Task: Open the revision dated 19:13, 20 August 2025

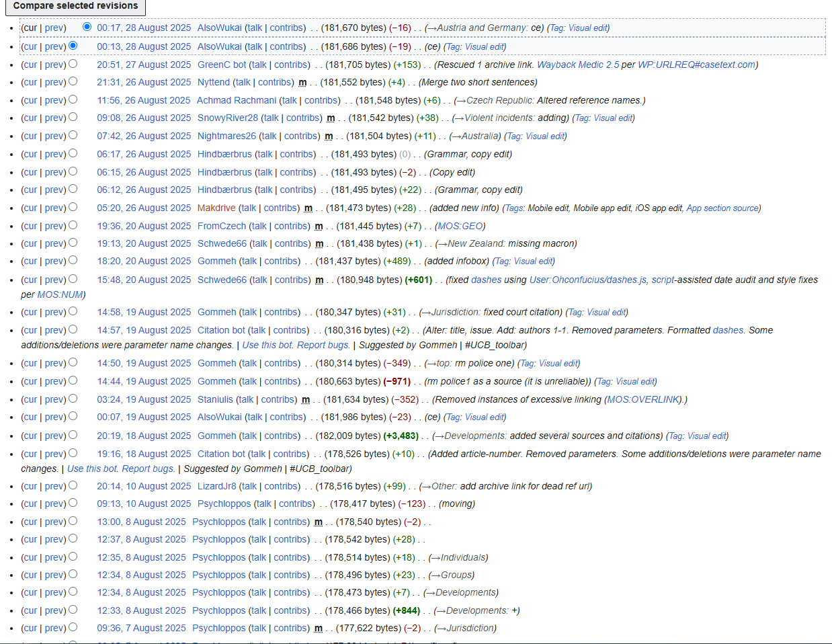Action: (x=144, y=243)
